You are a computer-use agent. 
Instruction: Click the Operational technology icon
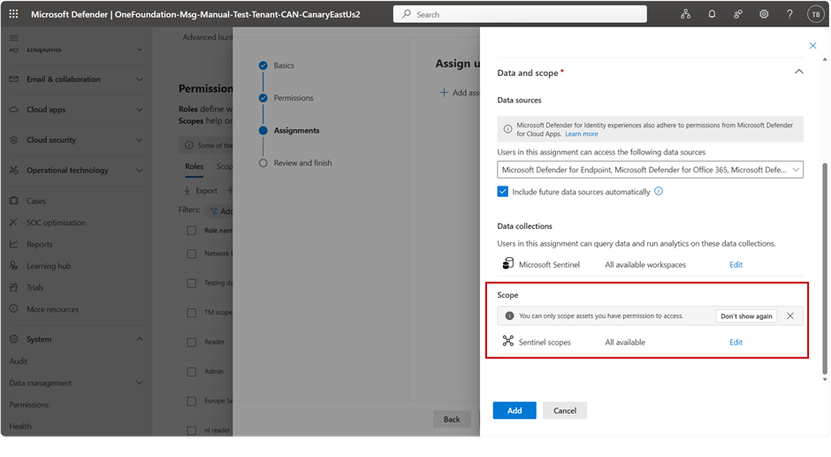point(14,170)
